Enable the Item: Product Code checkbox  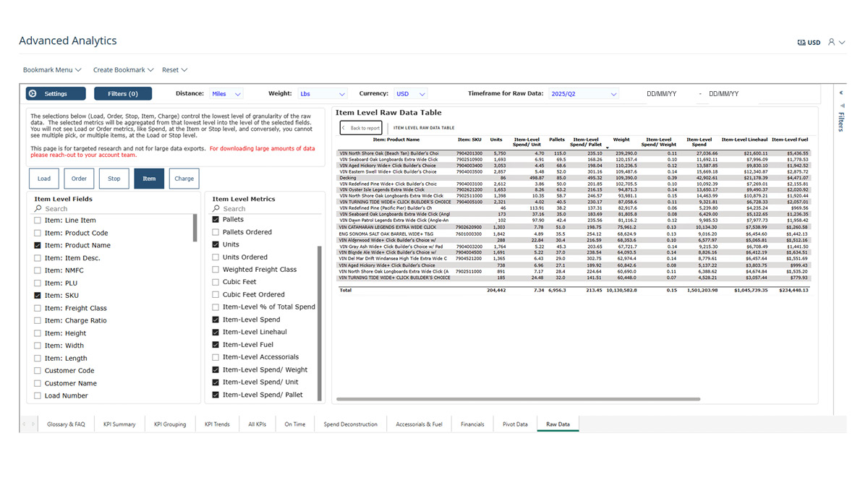38,232
